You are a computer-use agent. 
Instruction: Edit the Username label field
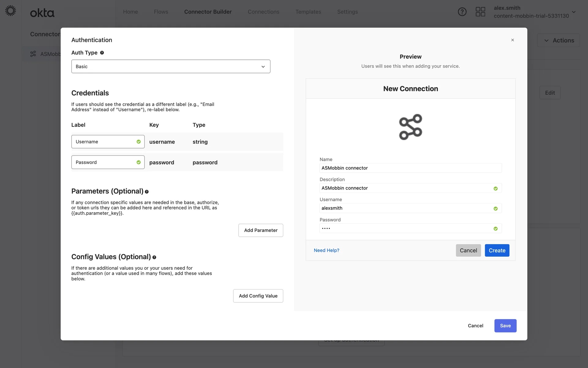104,142
